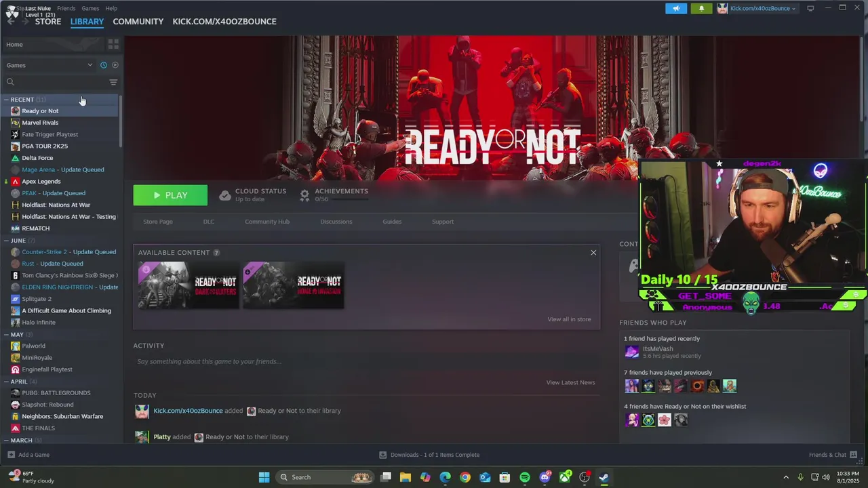Open Spotify from the taskbar
The width and height of the screenshot is (868, 488).
click(525, 477)
